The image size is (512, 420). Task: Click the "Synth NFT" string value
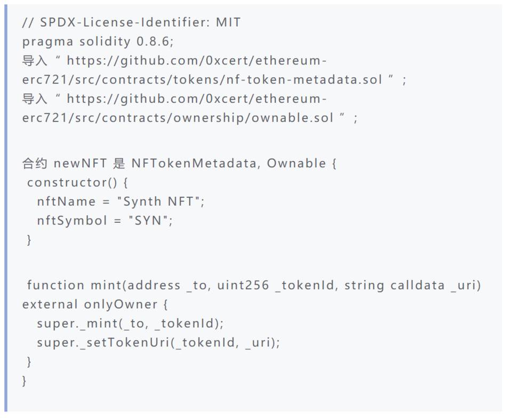(x=159, y=201)
